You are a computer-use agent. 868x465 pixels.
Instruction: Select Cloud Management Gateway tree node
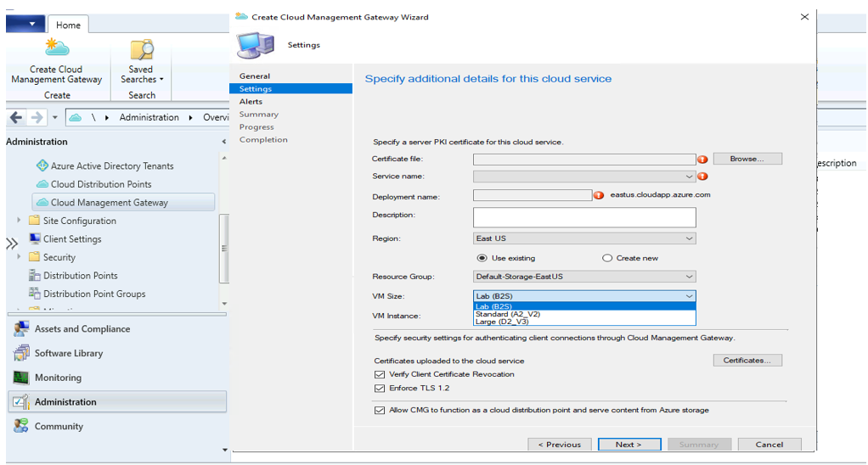point(123,202)
